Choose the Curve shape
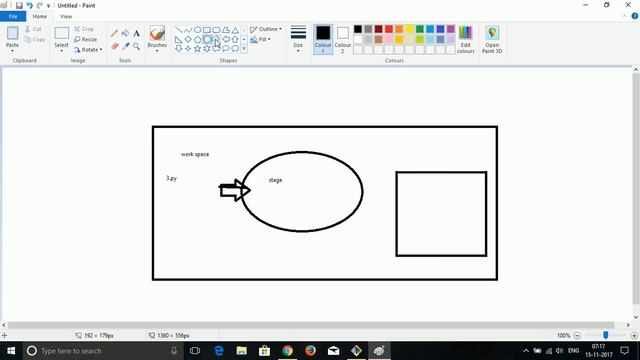Viewport: 640px width, 360px height. pos(188,30)
